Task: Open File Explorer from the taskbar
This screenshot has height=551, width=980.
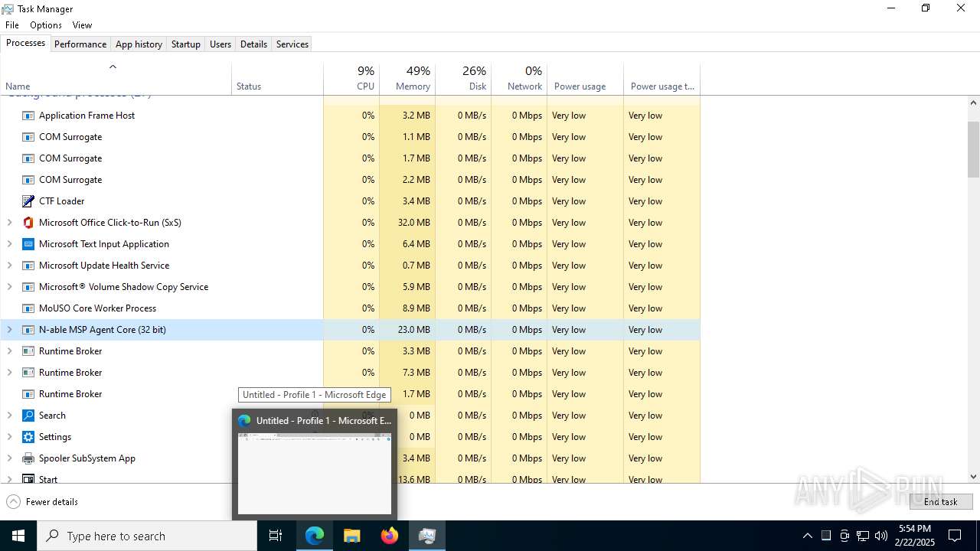Action: tap(351, 536)
